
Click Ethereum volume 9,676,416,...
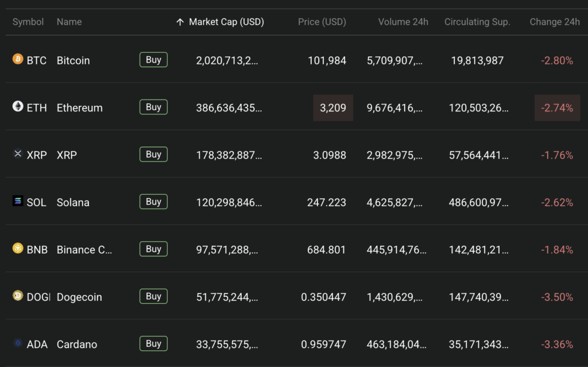tap(394, 108)
